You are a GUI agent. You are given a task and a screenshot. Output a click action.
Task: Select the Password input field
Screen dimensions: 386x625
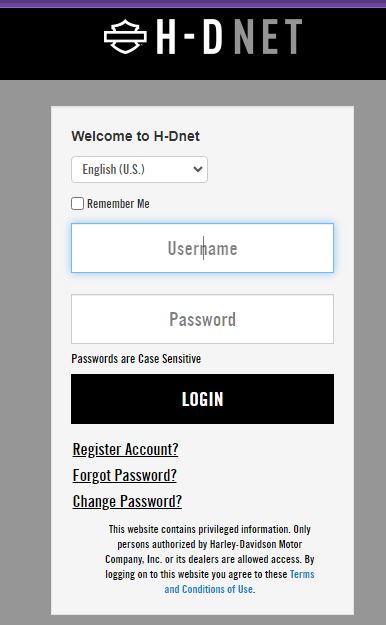click(202, 319)
